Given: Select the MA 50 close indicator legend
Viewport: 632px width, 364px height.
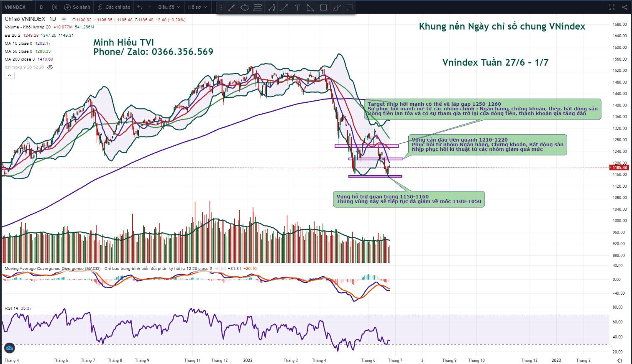Looking at the screenshot, I should (x=18, y=51).
